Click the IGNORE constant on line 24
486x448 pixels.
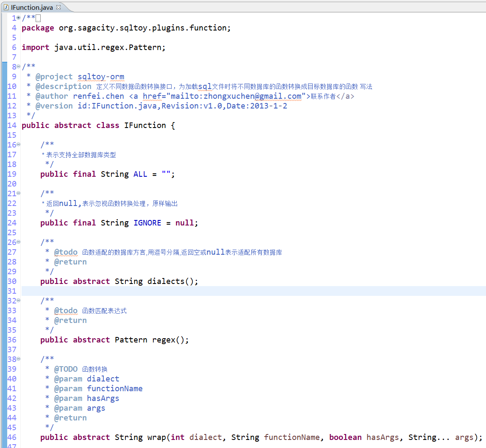click(x=147, y=223)
